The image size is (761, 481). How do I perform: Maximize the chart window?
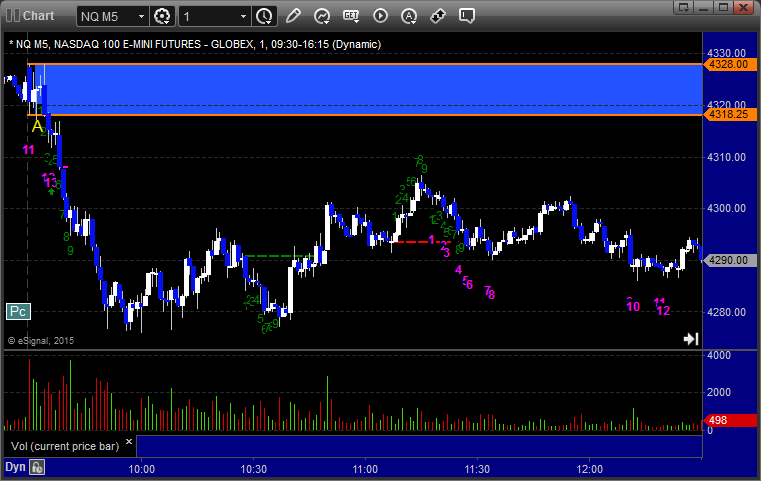tap(723, 7)
